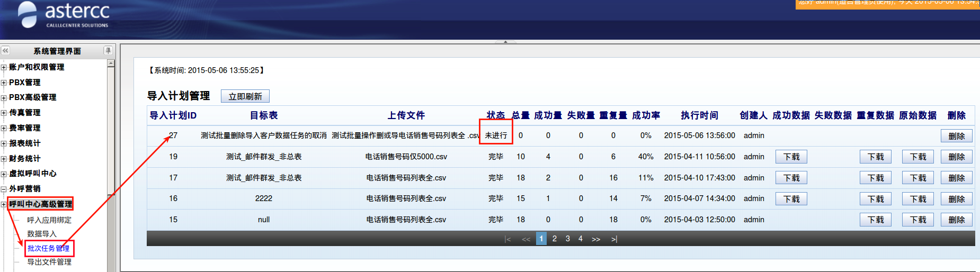Delete import plan 27
Viewport: 980px width, 272px height.
click(956, 136)
